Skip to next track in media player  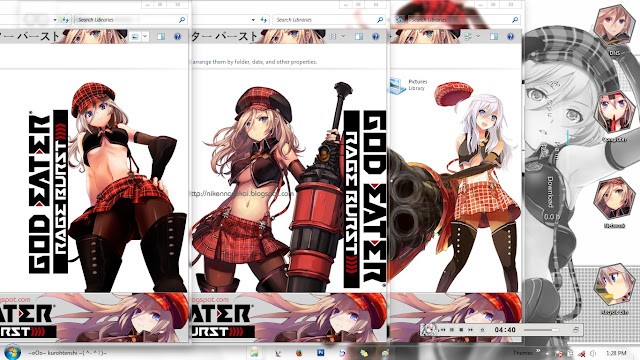[x=471, y=329]
